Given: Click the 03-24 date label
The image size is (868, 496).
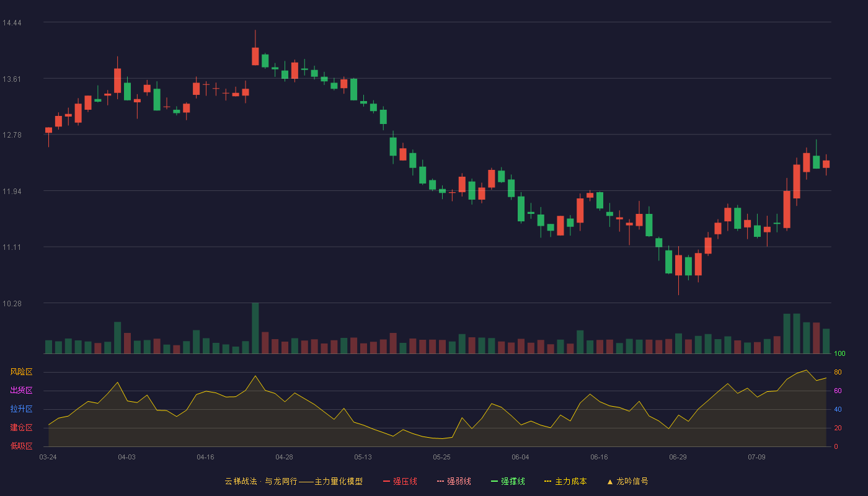Looking at the screenshot, I should [x=48, y=457].
